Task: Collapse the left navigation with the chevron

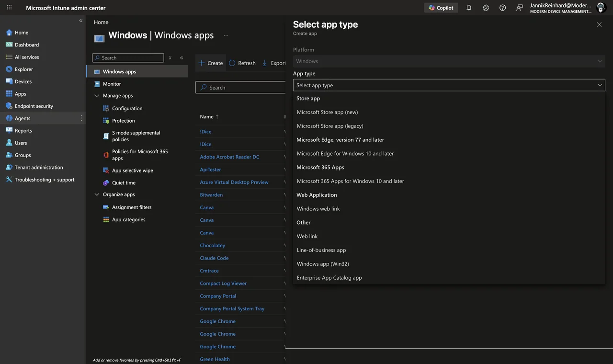Action: point(81,21)
